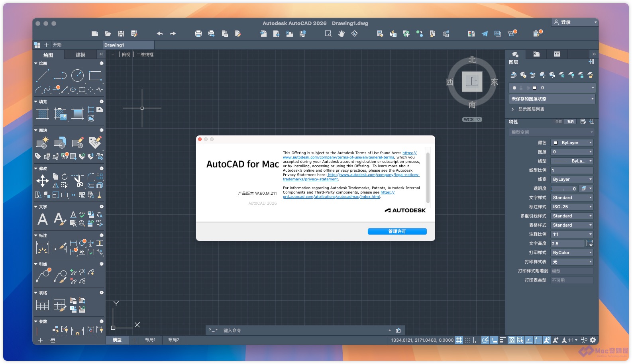
Task: Select the Hatch fill tool
Action: point(43,114)
